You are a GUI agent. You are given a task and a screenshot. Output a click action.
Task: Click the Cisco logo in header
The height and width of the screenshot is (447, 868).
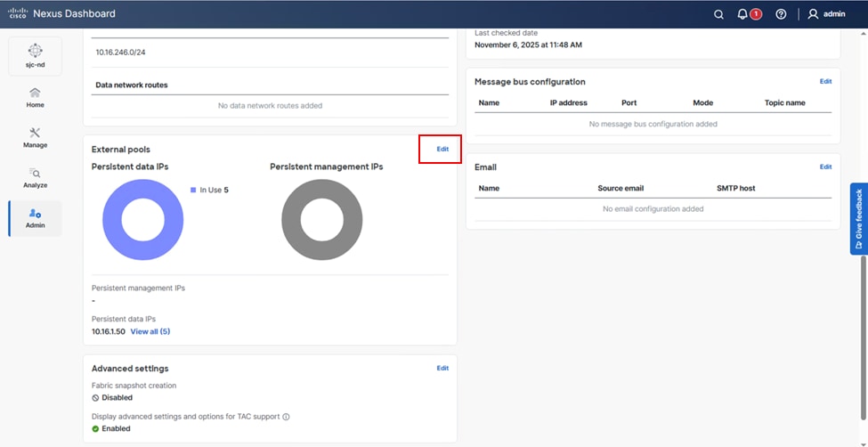coord(18,13)
